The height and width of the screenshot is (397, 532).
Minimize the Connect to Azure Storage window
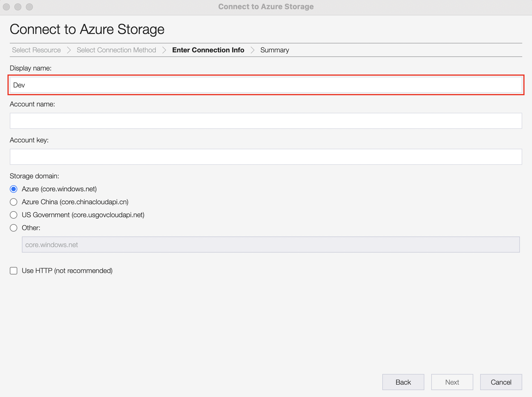18,7
